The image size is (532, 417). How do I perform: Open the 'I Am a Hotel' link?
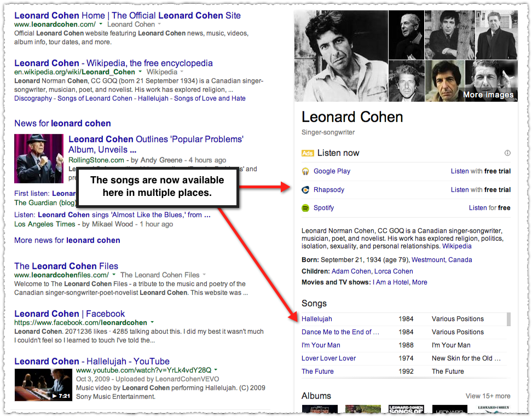click(391, 282)
